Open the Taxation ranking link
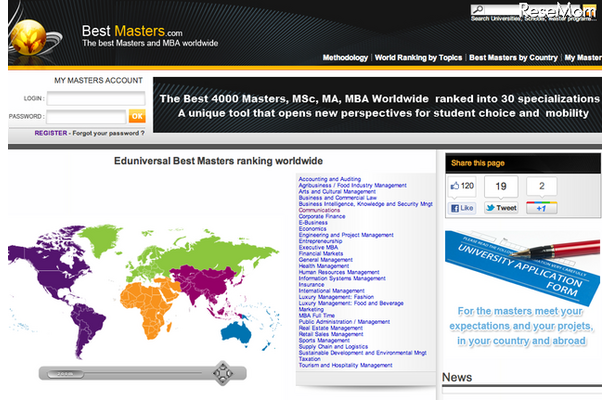This screenshot has width=610, height=400. click(310, 359)
